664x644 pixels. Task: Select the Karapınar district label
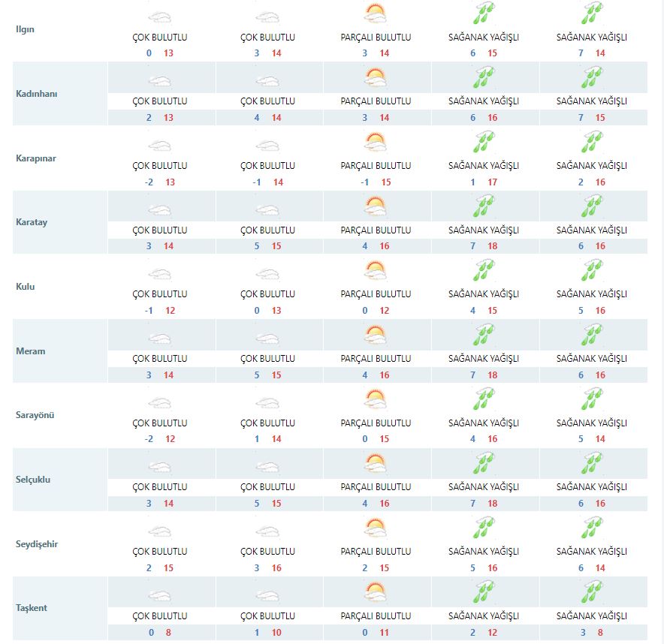36,158
